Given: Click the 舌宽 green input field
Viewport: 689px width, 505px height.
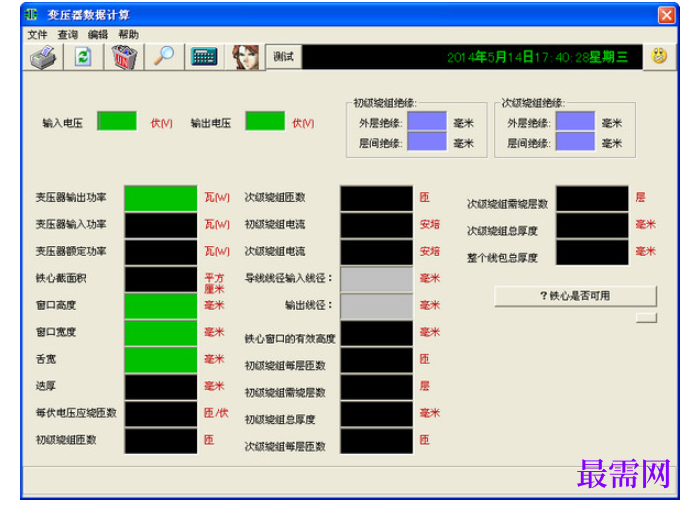Looking at the screenshot, I should pyautogui.click(x=161, y=360).
